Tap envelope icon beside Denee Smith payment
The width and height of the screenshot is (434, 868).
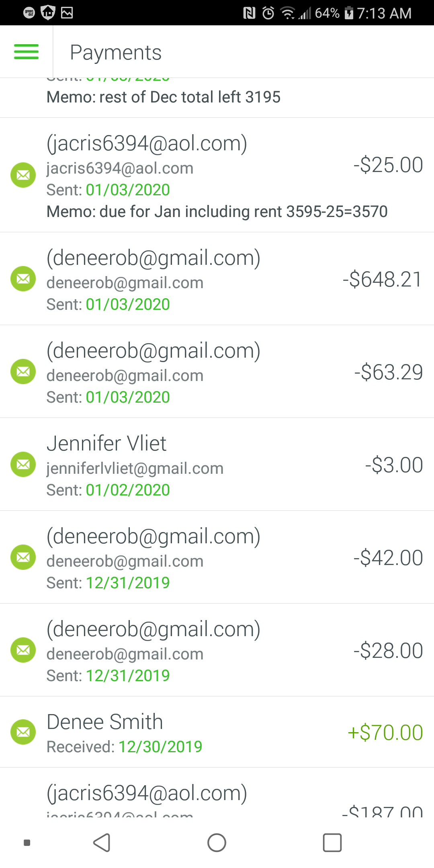click(x=23, y=732)
